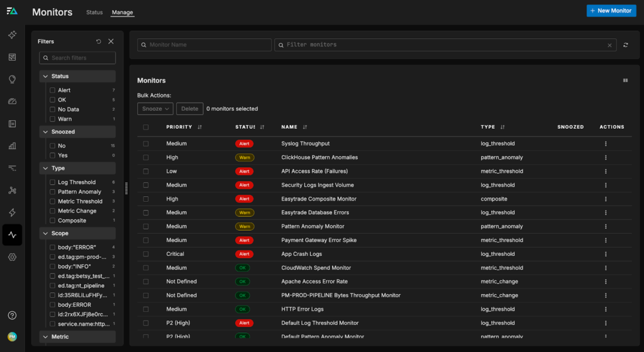This screenshot has width=644, height=352.
Task: Reset filters using the undo arrow icon
Action: point(99,41)
